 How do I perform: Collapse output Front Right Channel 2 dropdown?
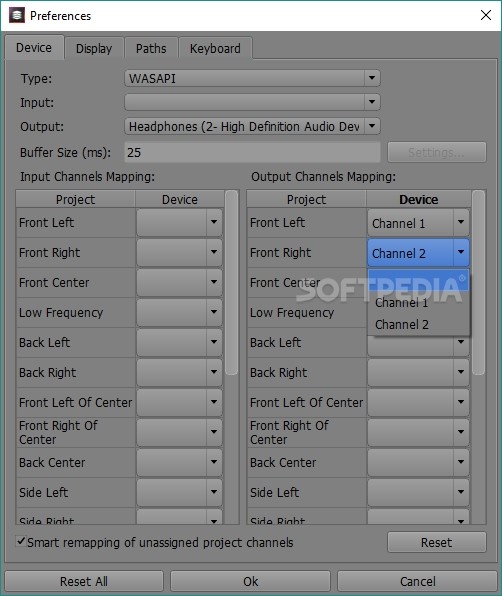(418, 252)
